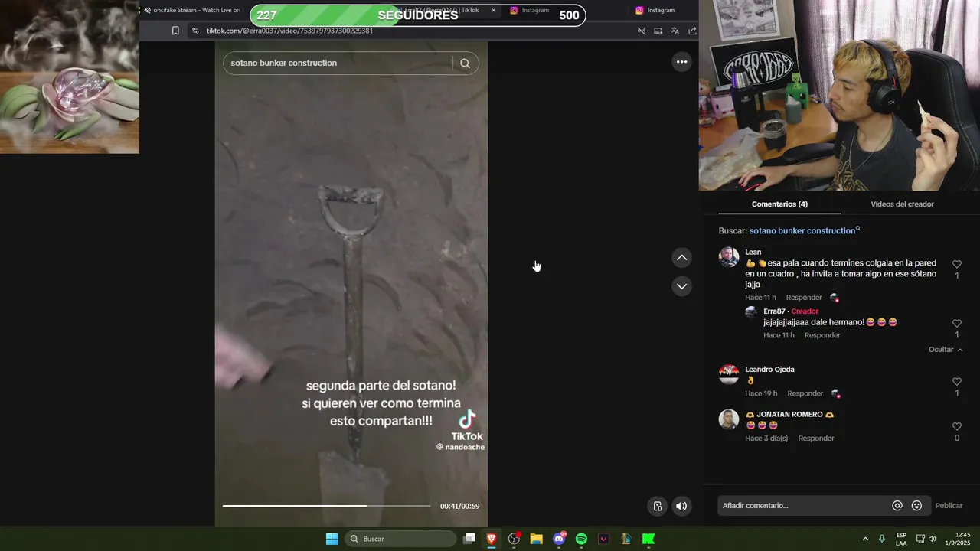Like JONATAN ROMERO's comment heart

point(956,427)
